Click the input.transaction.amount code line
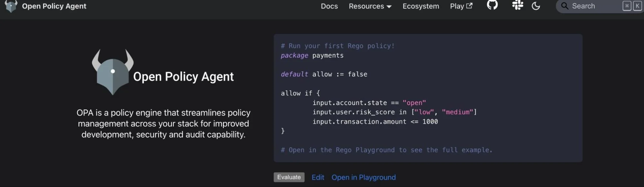 click(x=375, y=122)
